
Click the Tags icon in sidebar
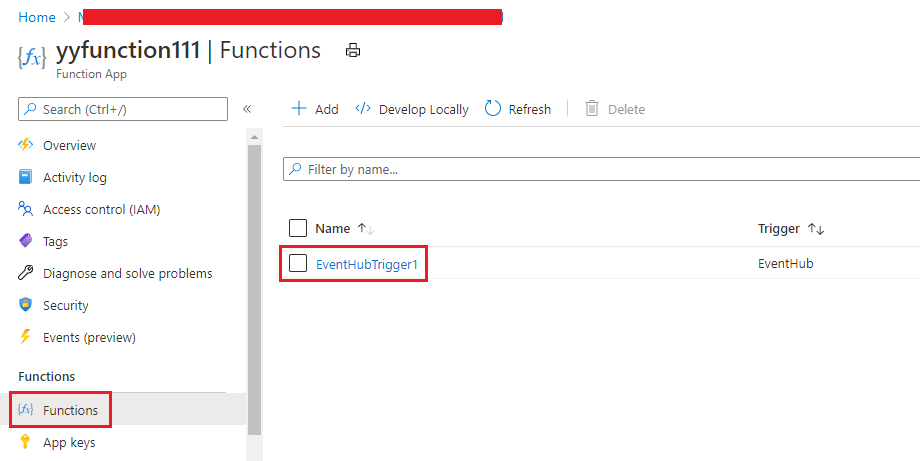(x=26, y=241)
